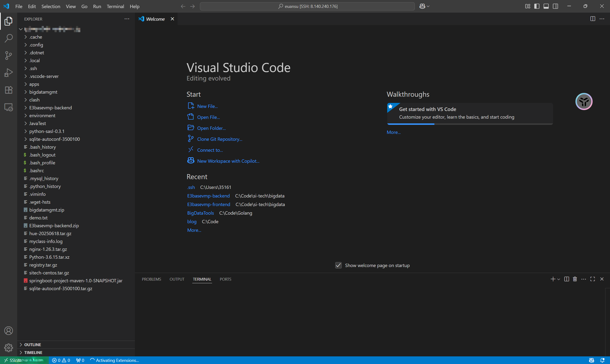Open recent E3basevmp-frontend project

(208, 204)
